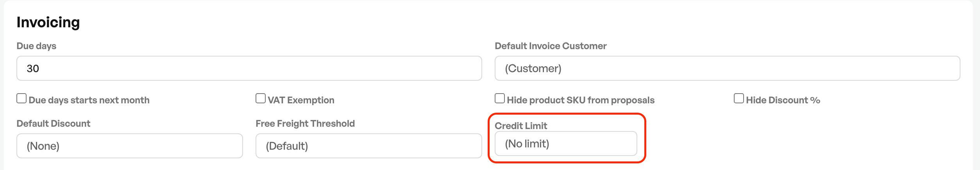
Task: Click the 'Credit Limit' field label
Action: pos(521,126)
